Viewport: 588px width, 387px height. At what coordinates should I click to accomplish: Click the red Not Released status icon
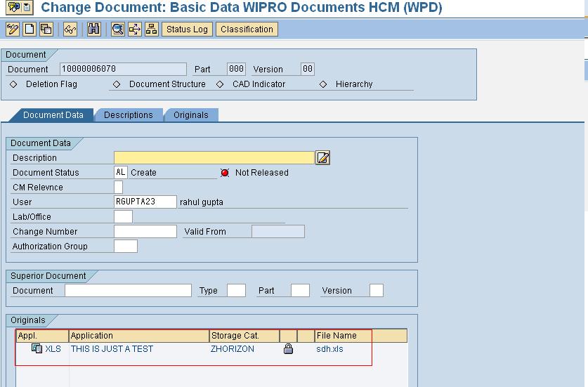click(225, 173)
